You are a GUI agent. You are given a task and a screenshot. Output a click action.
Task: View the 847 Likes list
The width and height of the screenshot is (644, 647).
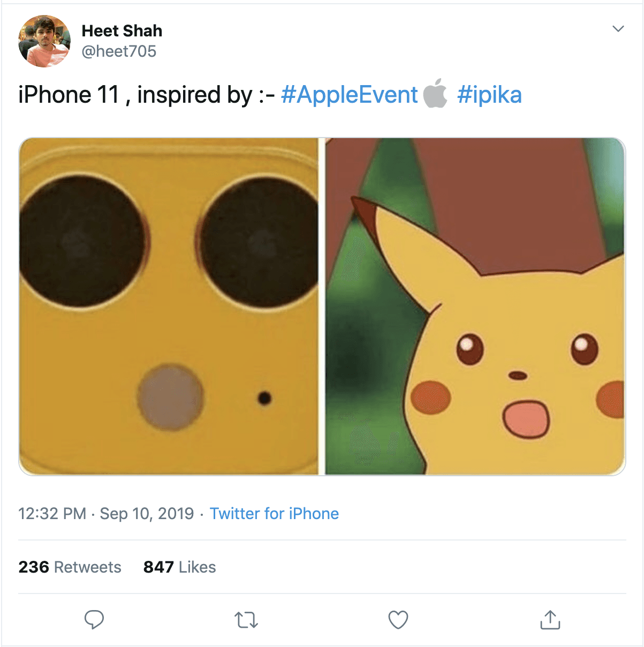tap(179, 567)
